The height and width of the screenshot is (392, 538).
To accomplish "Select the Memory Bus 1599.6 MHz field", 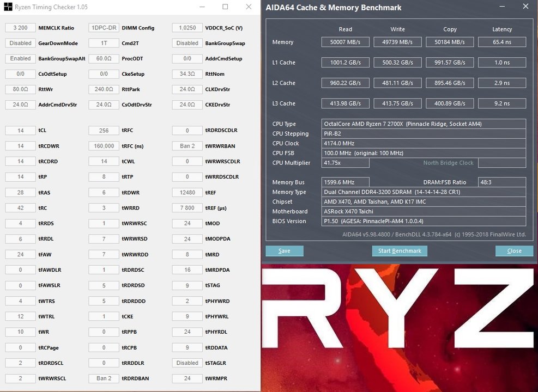I will pos(345,182).
